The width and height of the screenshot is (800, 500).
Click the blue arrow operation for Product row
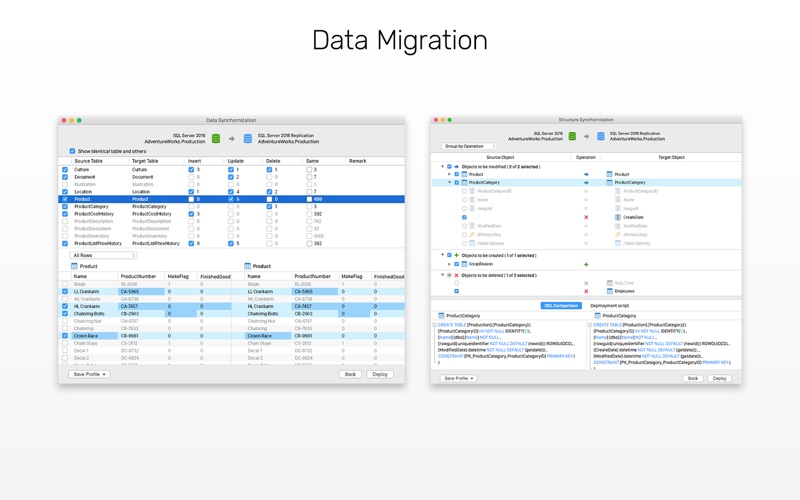[586, 174]
